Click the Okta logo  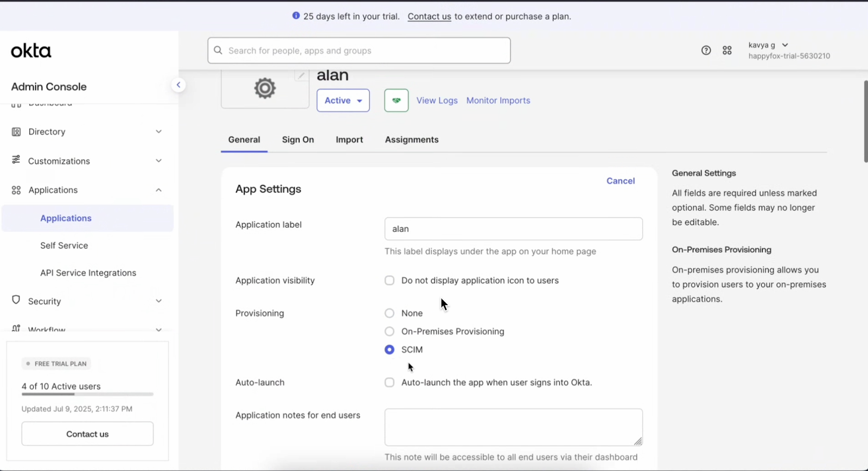tap(31, 51)
